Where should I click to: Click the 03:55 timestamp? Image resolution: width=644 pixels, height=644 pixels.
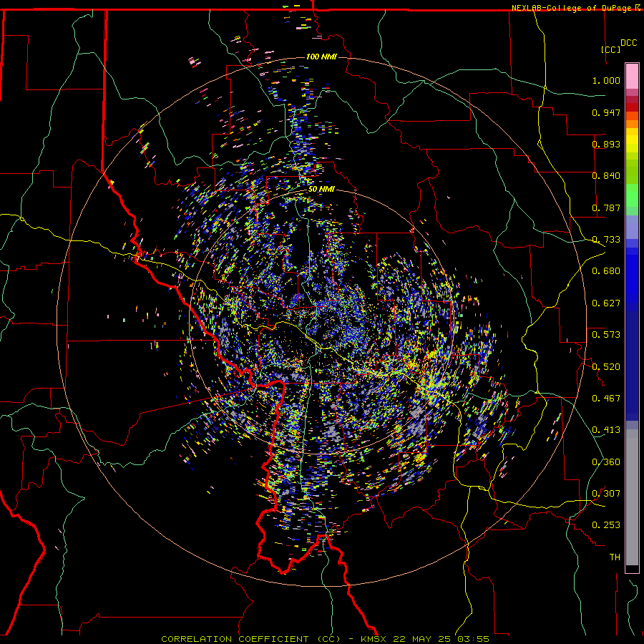coord(475,639)
